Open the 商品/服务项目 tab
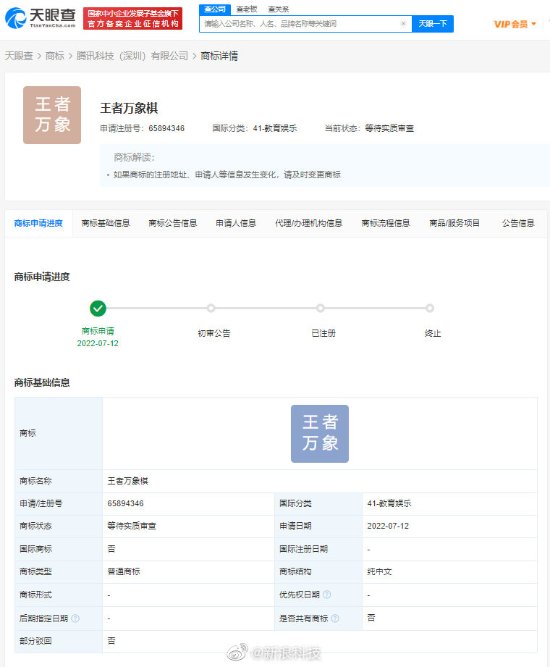Viewport: 550px width, 667px height. pyautogui.click(x=454, y=223)
